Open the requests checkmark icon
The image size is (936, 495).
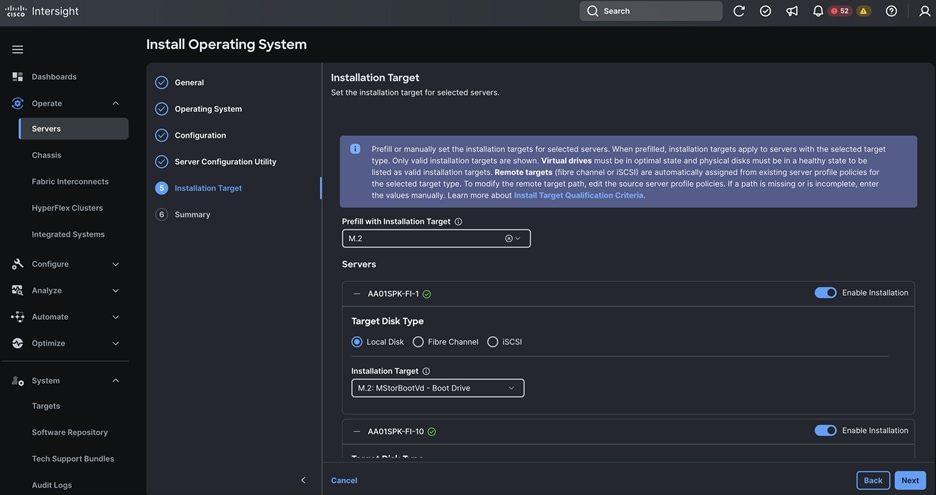click(765, 11)
